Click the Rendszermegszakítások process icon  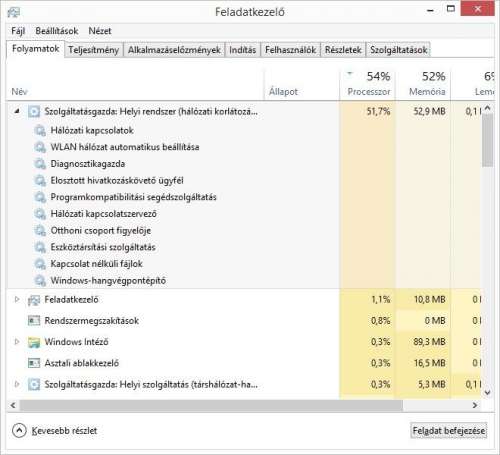(x=34, y=321)
